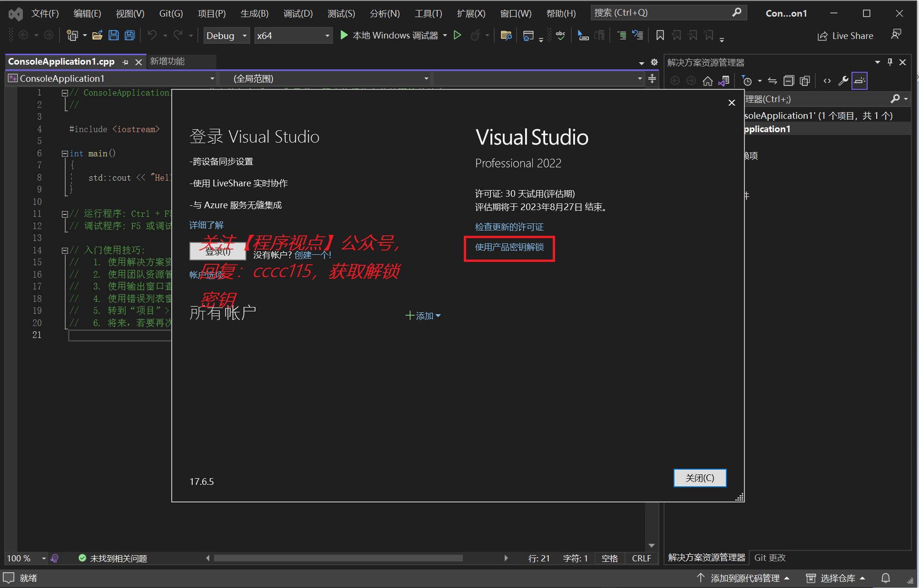Click the New Project toolbar icon
This screenshot has height=588, width=919.
(72, 35)
